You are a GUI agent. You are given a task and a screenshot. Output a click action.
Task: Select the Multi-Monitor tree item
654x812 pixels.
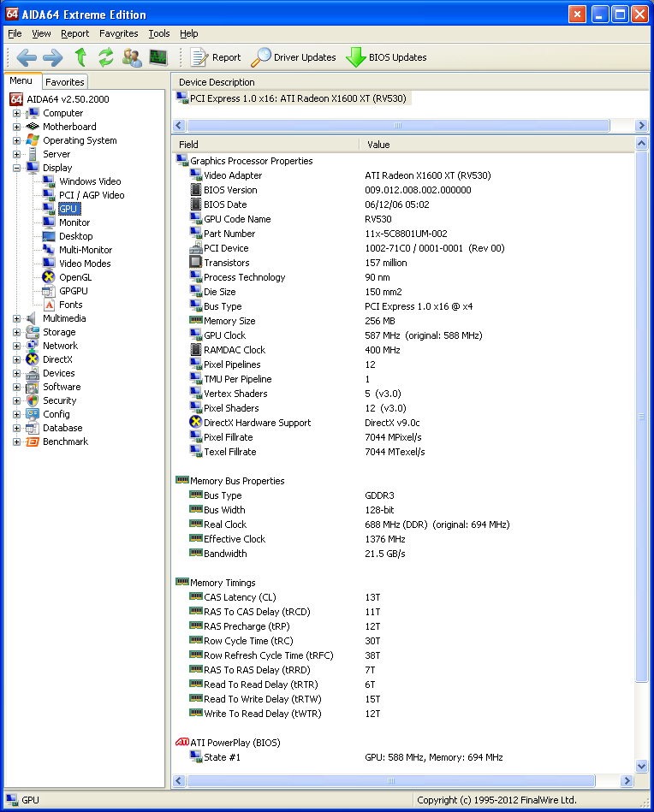click(86, 250)
